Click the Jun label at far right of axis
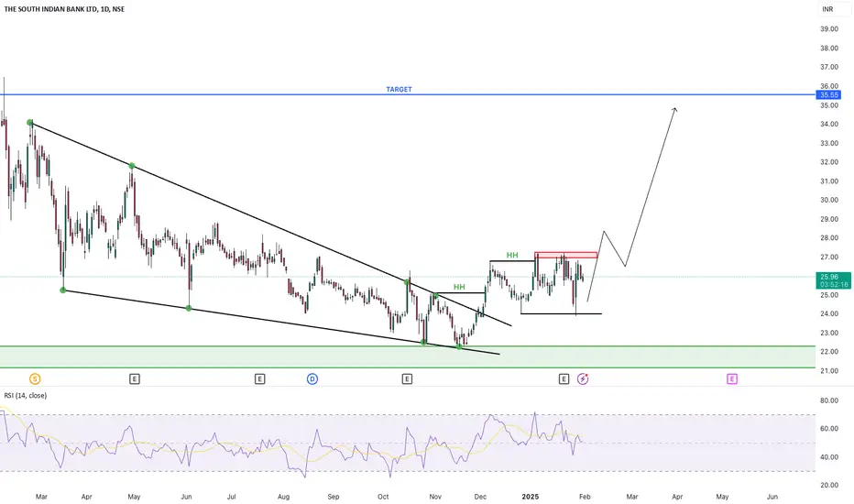This screenshot has width=854, height=504. point(772,497)
